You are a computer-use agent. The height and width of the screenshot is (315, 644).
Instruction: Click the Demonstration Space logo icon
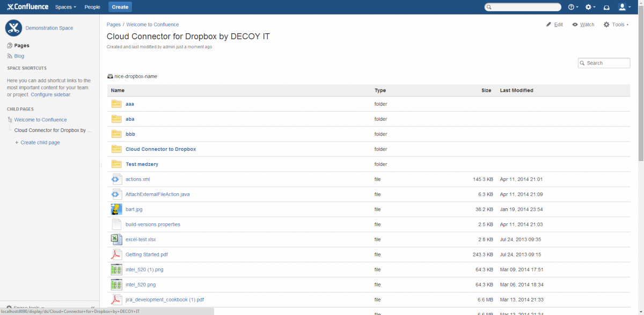tap(13, 28)
